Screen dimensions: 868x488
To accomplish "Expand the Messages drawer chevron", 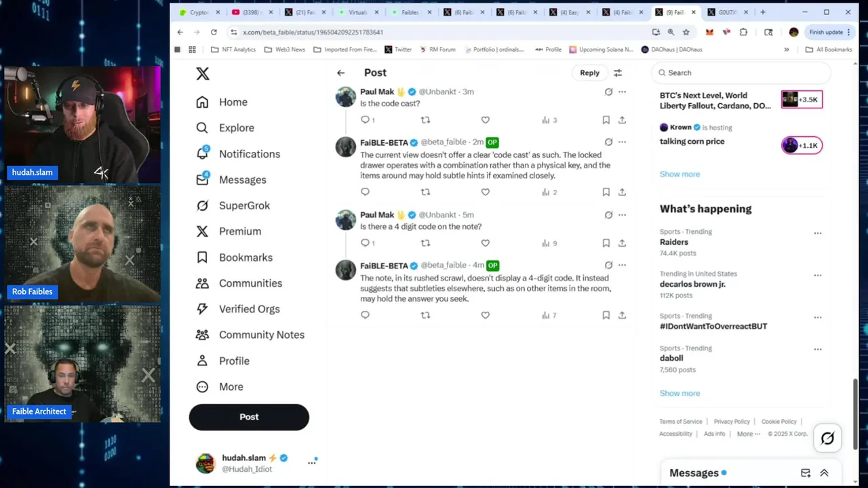I will [x=824, y=473].
